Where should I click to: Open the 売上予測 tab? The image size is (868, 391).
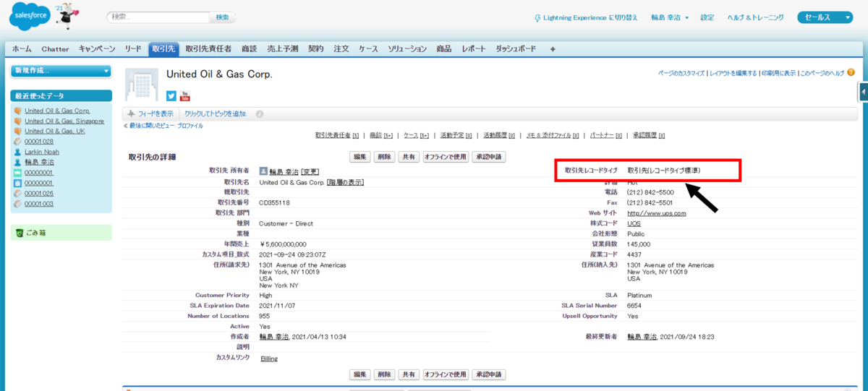point(282,49)
